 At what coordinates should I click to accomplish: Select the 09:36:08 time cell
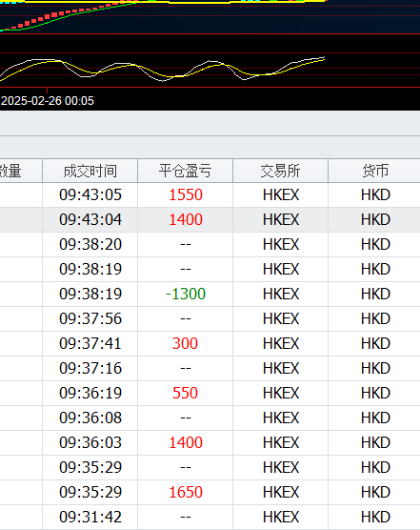tap(90, 418)
